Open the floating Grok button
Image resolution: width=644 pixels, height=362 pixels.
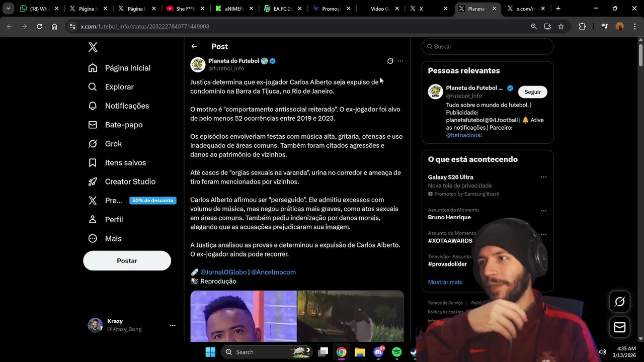pos(620,301)
